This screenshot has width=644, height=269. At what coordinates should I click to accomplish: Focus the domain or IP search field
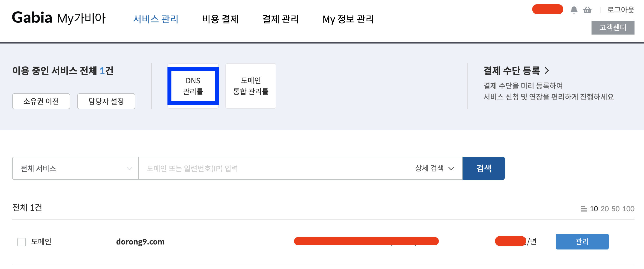click(x=274, y=168)
